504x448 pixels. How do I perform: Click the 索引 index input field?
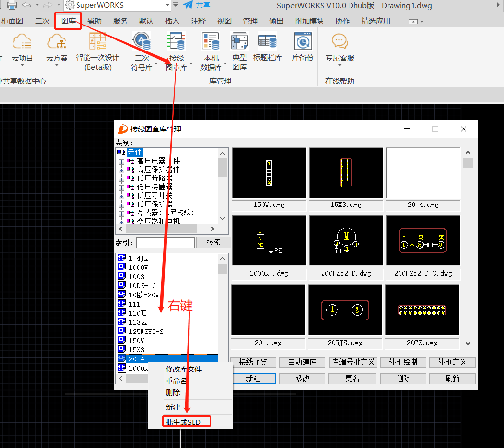[166, 243]
